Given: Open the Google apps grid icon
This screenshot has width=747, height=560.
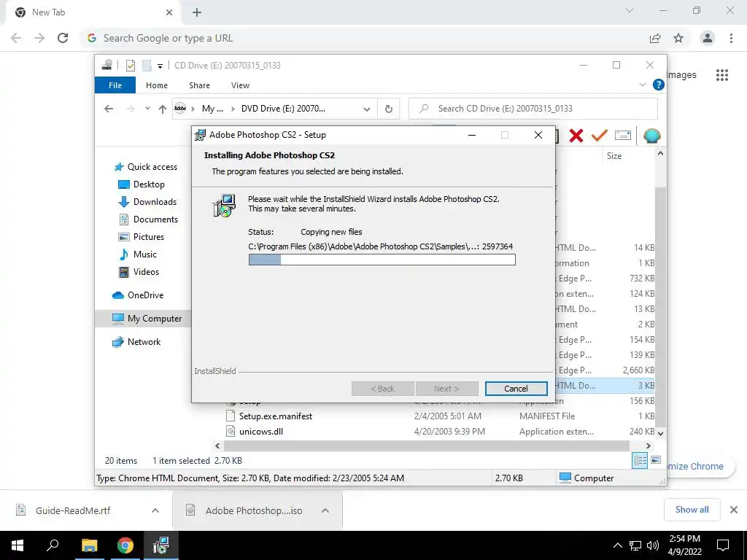Looking at the screenshot, I should (722, 75).
